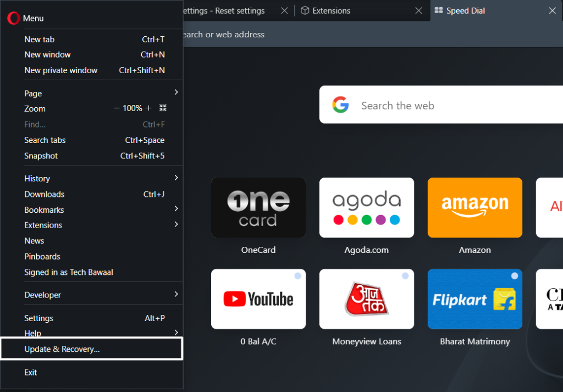Click the Bharat Matrimony label

475,341
